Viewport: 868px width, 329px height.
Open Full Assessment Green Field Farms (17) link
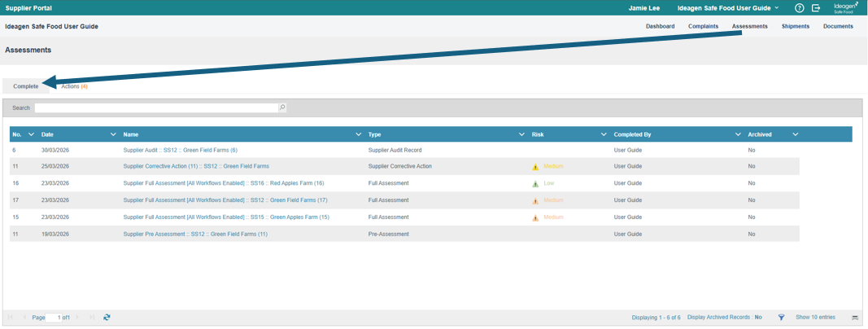(225, 200)
